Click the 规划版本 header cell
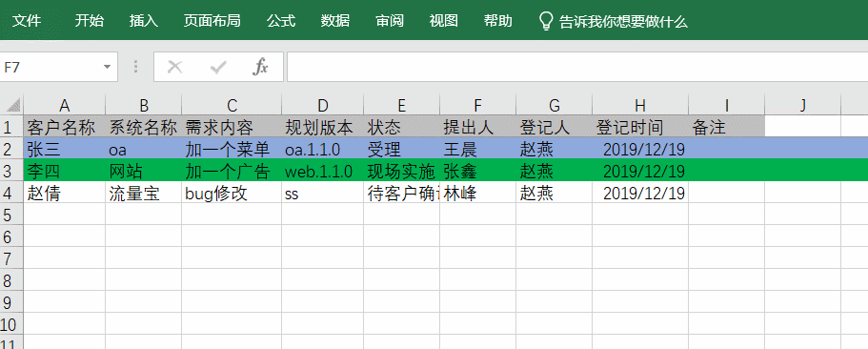The height and width of the screenshot is (349, 868). pos(322,127)
